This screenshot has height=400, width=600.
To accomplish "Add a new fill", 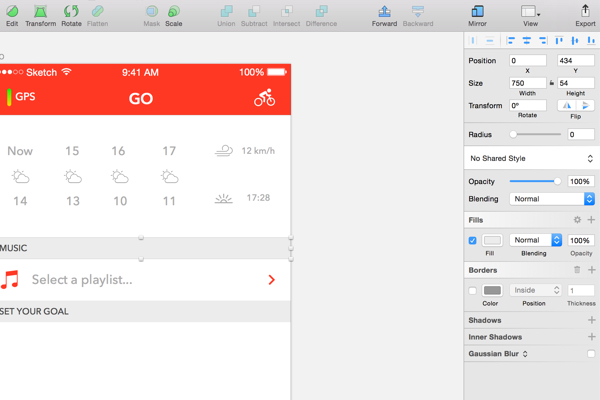I will tap(591, 220).
